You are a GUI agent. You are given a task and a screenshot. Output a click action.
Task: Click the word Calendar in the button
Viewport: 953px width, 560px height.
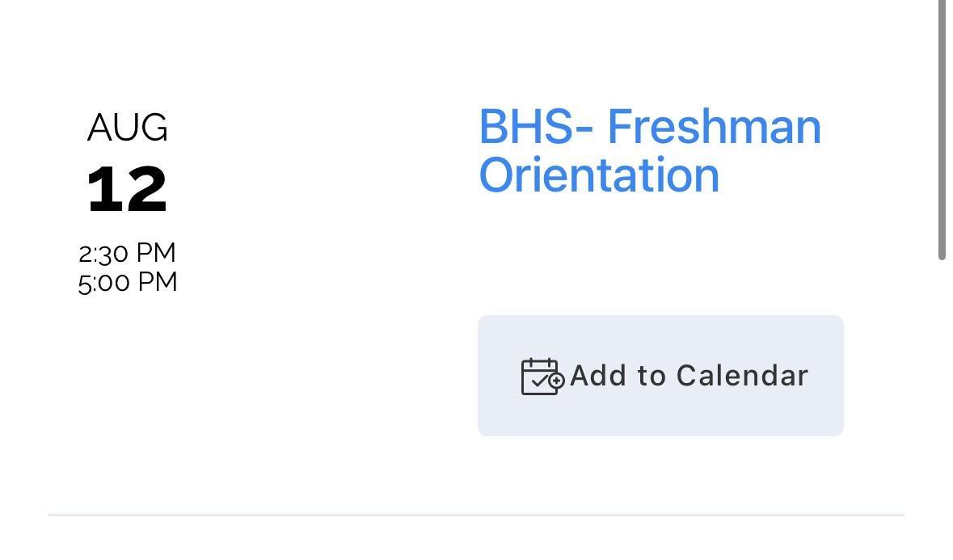coord(742,376)
